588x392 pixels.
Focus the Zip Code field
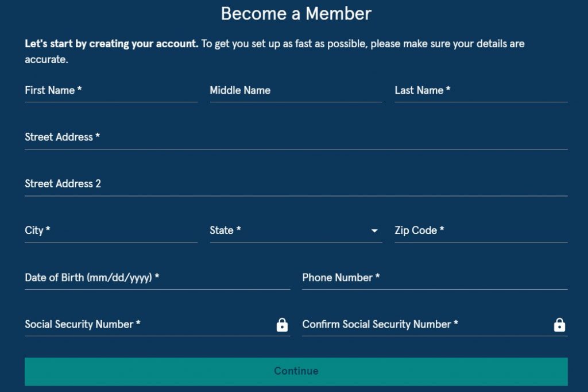[x=481, y=230]
